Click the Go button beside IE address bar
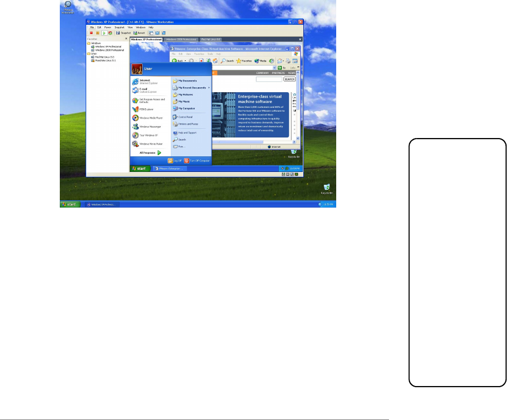The image size is (507, 420). (282, 68)
